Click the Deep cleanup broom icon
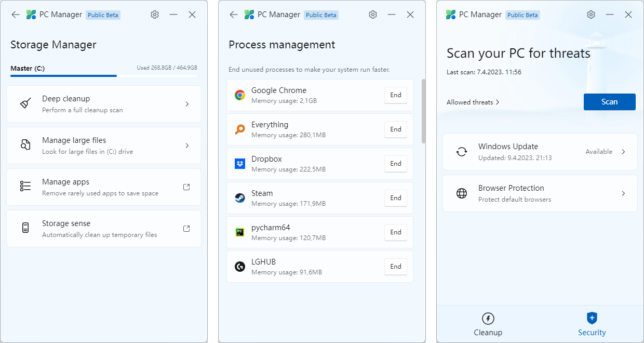 point(25,103)
